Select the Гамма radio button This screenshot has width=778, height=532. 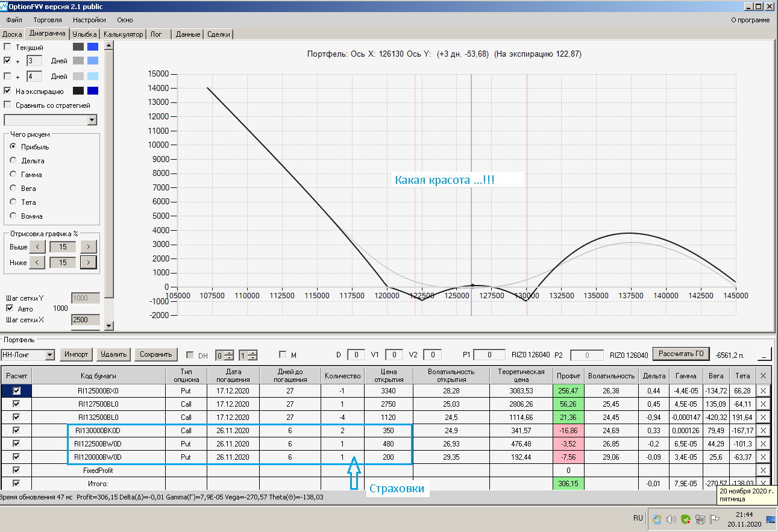click(13, 174)
